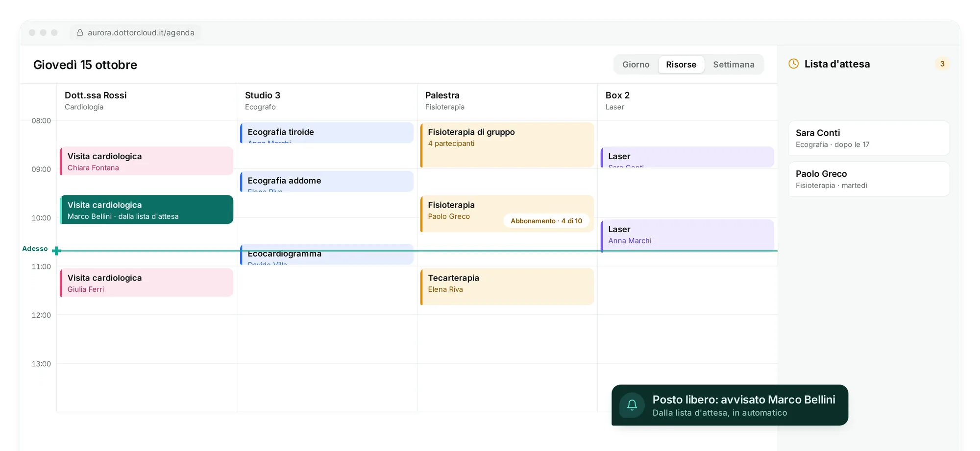Click the Giovedì 15 ottobre date heading
The width and height of the screenshot is (980, 451).
[x=85, y=65]
